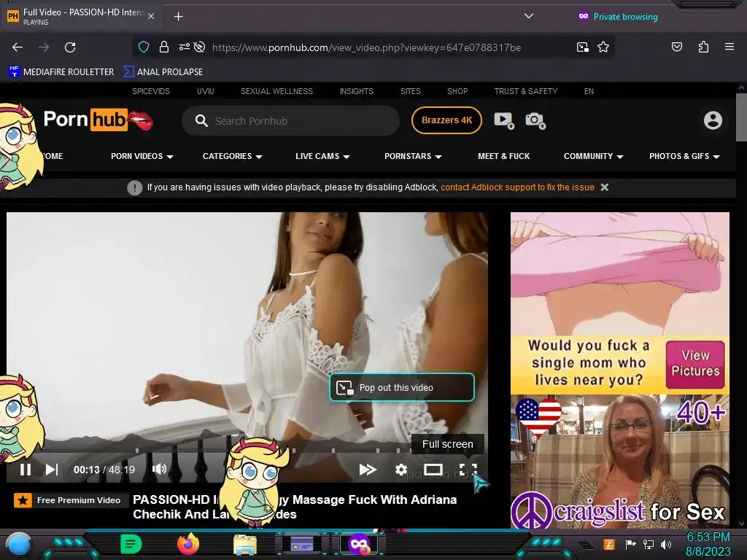Open a new tab
The height and width of the screenshot is (560, 747).
coord(178,17)
